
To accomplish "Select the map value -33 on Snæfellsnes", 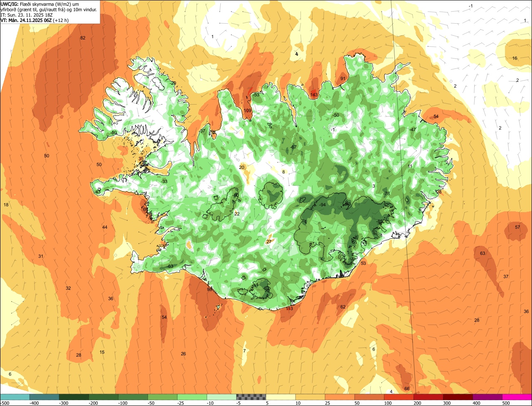I will pos(165,181).
